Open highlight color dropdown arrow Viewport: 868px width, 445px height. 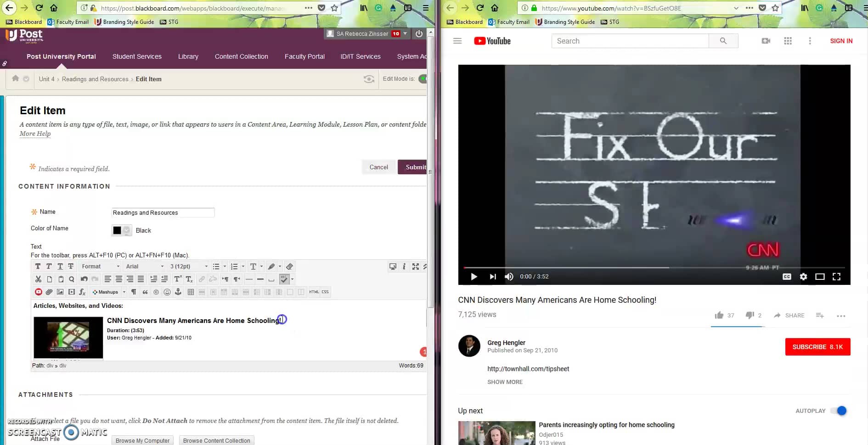pyautogui.click(x=280, y=267)
